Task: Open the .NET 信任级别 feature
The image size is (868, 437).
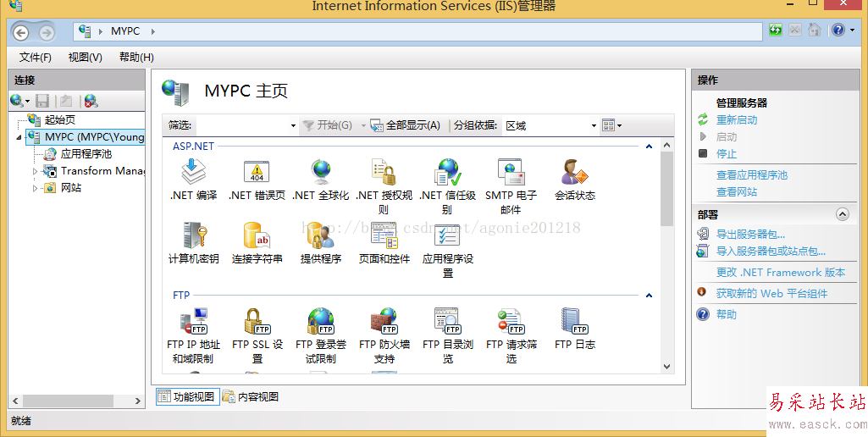Action: 447,186
